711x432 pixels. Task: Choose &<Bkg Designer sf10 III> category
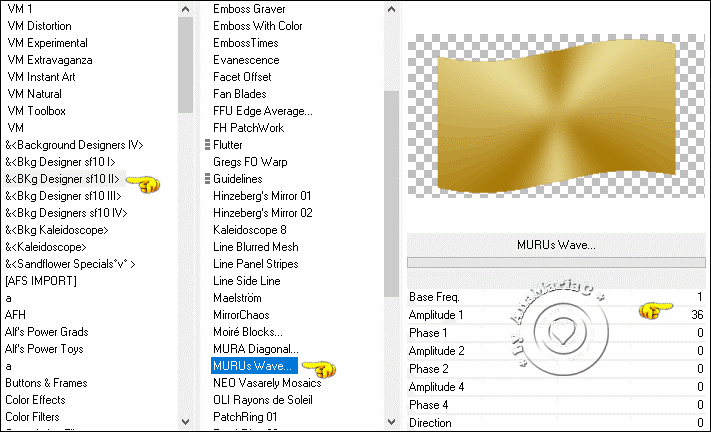63,196
